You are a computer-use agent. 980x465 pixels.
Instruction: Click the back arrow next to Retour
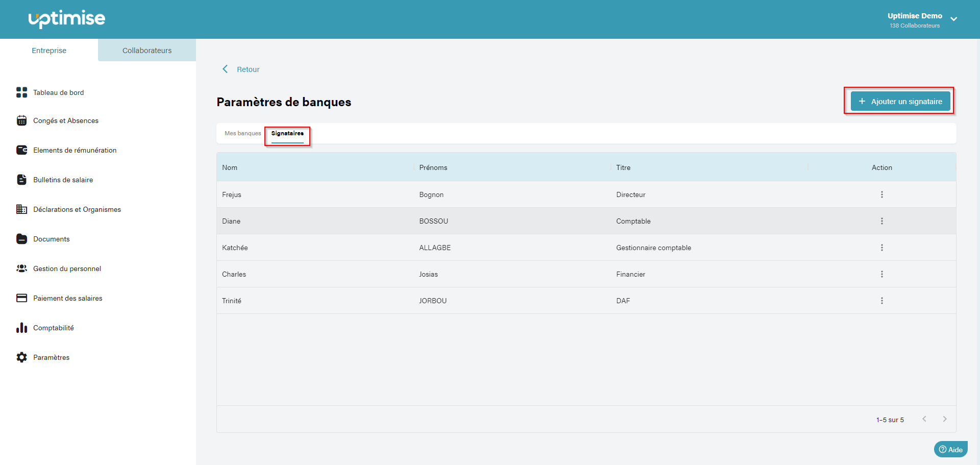coord(225,69)
